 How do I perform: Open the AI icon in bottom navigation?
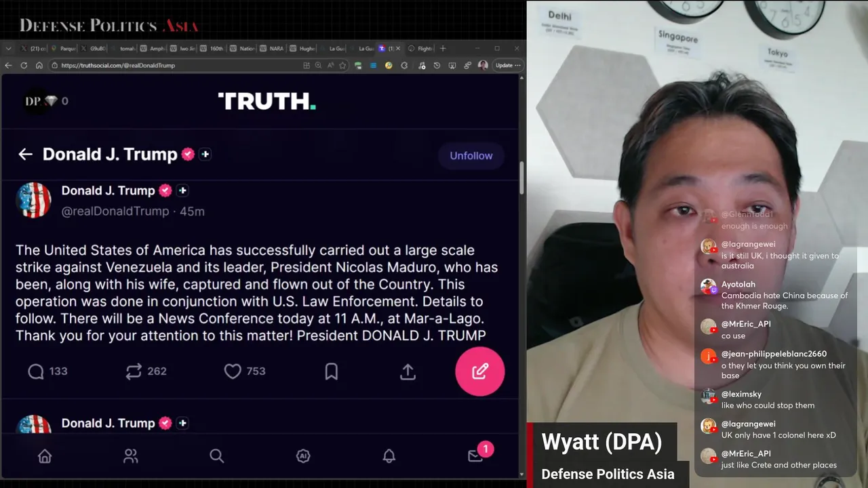[x=303, y=457]
